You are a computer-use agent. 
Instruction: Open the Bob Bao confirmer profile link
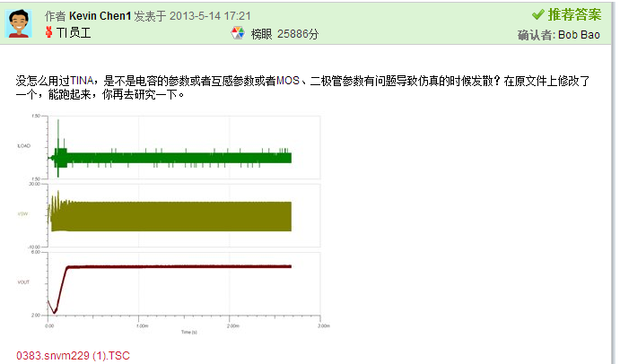579,35
